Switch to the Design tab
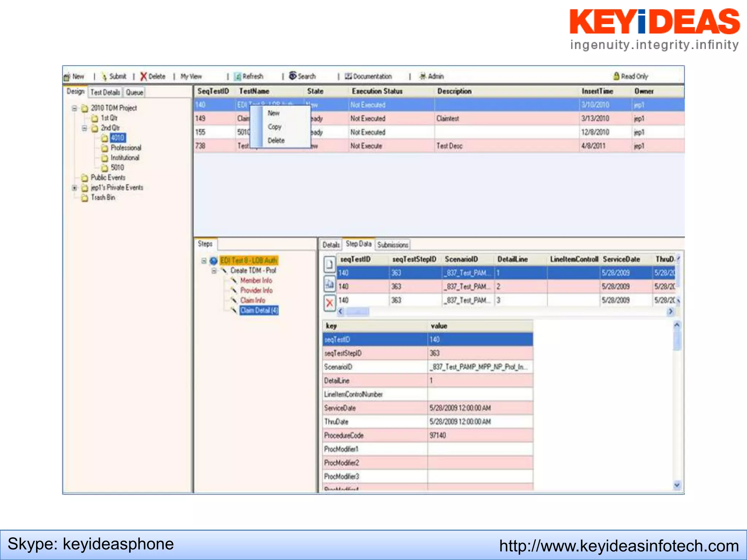 pos(76,92)
